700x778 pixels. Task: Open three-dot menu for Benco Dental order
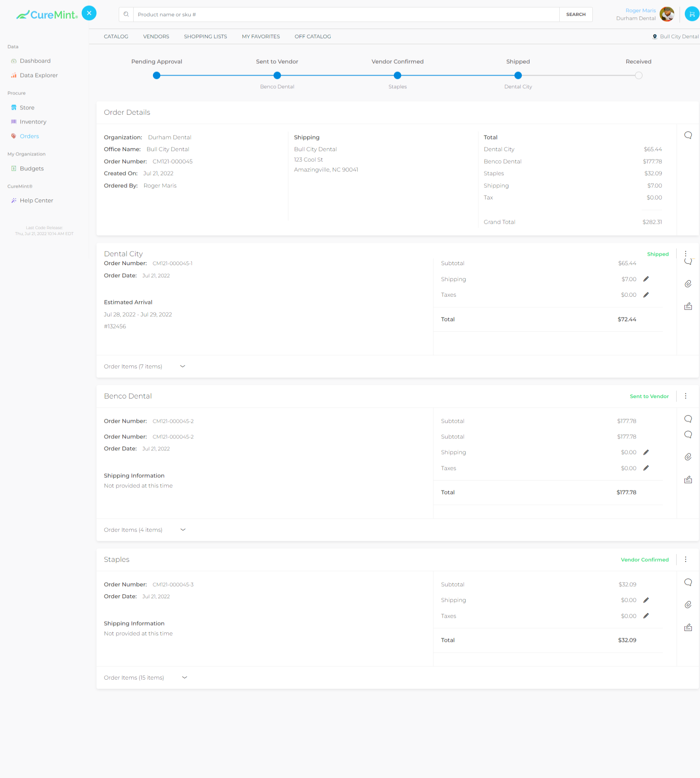[x=686, y=396]
